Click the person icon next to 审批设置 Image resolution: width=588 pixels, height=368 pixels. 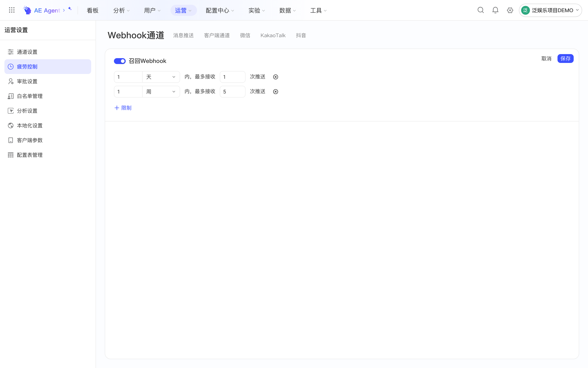(10, 81)
